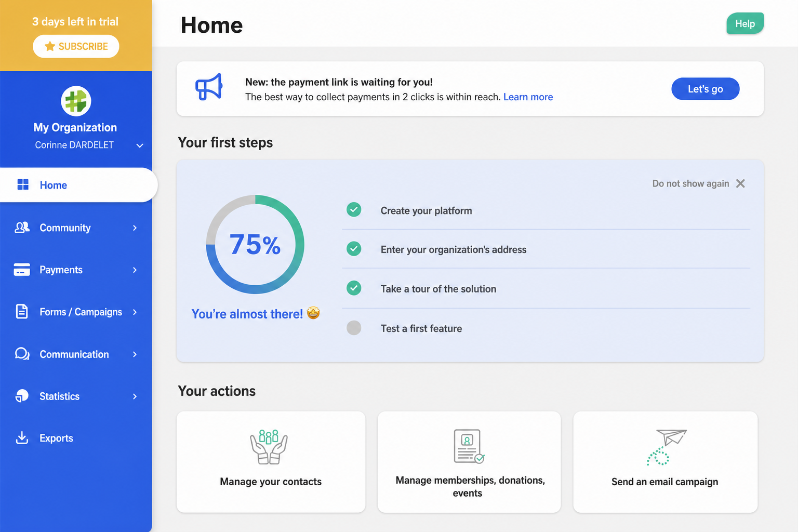This screenshot has height=532, width=798.
Task: Open the Manage memberships, donations, events card
Action: [x=469, y=462]
